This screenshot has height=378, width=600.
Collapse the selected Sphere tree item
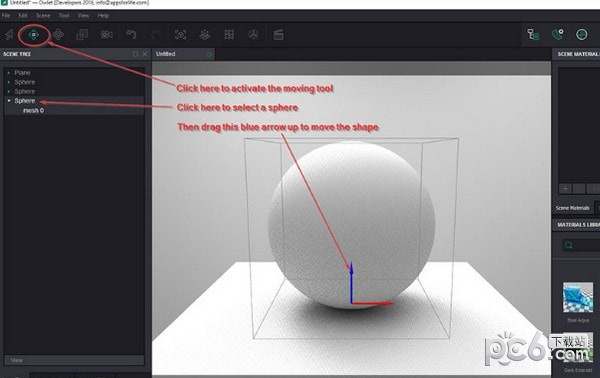click(9, 101)
